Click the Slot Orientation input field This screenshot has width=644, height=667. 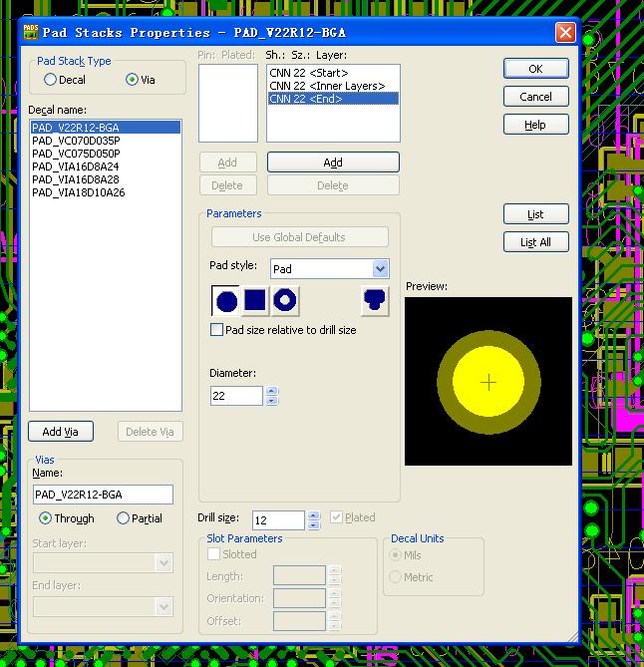tap(299, 598)
